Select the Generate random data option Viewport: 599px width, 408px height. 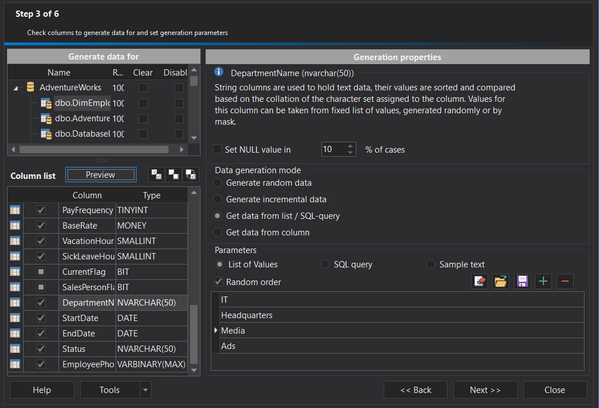(217, 183)
